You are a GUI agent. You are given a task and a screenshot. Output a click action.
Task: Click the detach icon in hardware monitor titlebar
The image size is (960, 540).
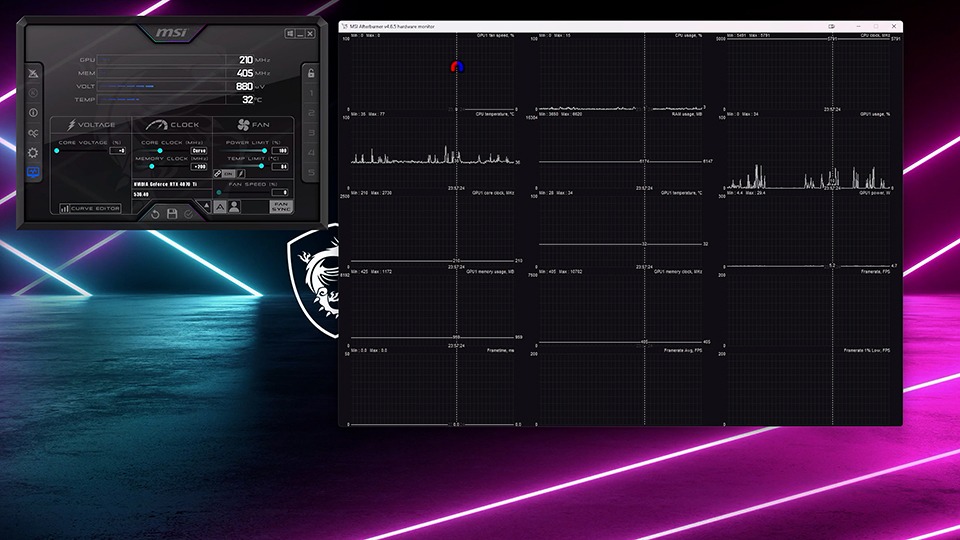click(x=832, y=26)
